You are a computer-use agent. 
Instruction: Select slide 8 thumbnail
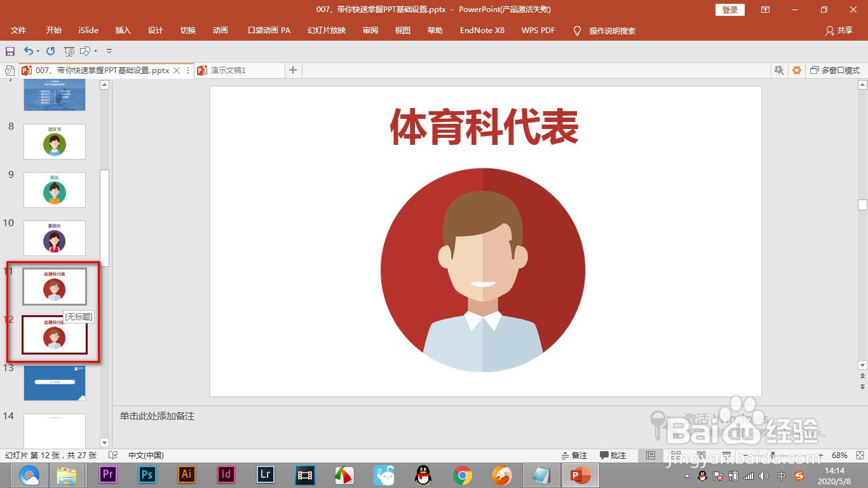coord(55,141)
